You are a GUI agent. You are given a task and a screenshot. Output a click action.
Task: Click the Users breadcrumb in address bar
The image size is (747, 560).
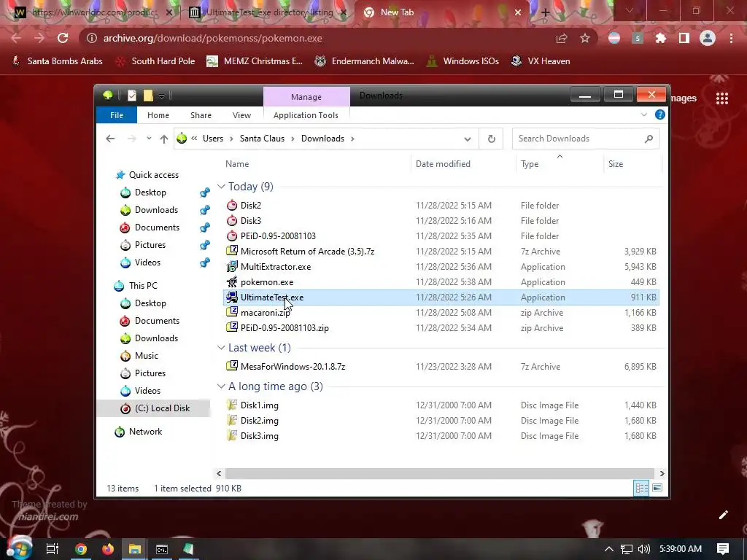pos(212,139)
